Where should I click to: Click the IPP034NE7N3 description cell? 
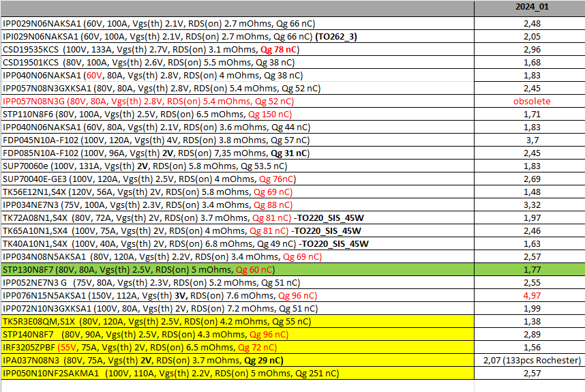tap(238, 205)
